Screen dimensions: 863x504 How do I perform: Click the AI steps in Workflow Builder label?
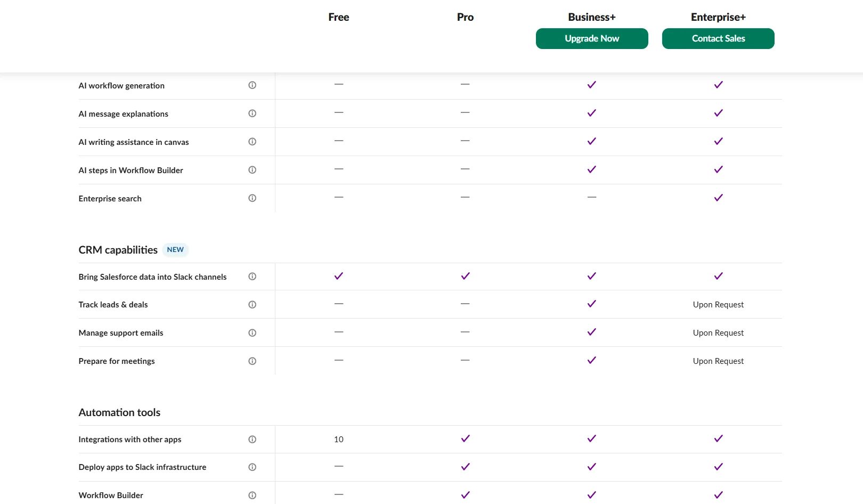(x=131, y=170)
